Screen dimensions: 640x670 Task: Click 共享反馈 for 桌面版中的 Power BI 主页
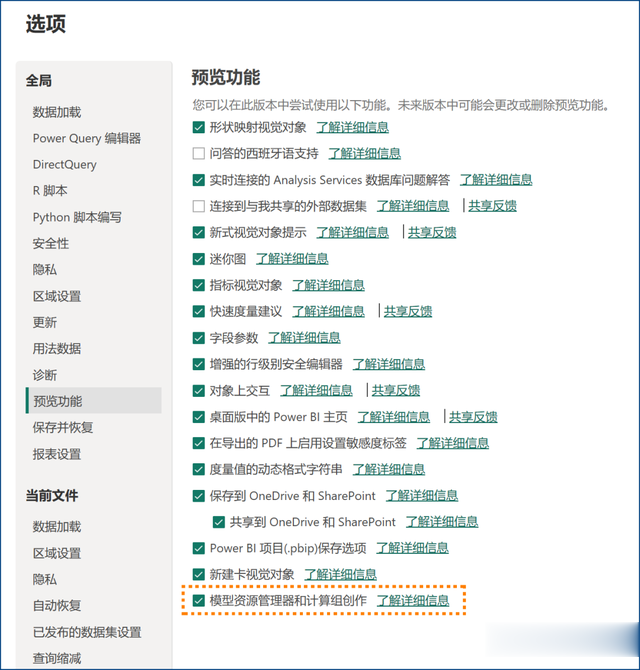(x=473, y=417)
